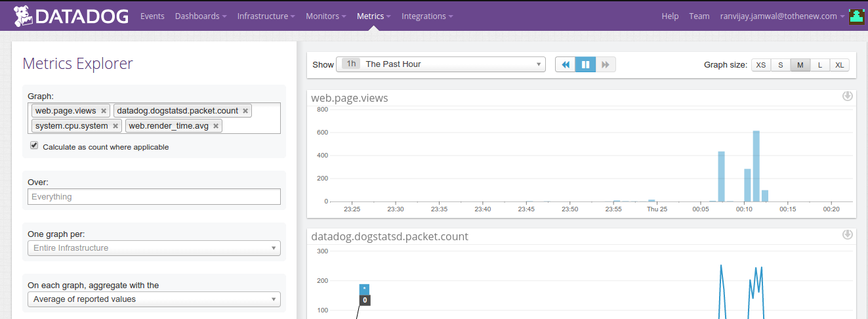The height and width of the screenshot is (319, 868).
Task: Remove the web.page.views tag
Action: tap(104, 111)
